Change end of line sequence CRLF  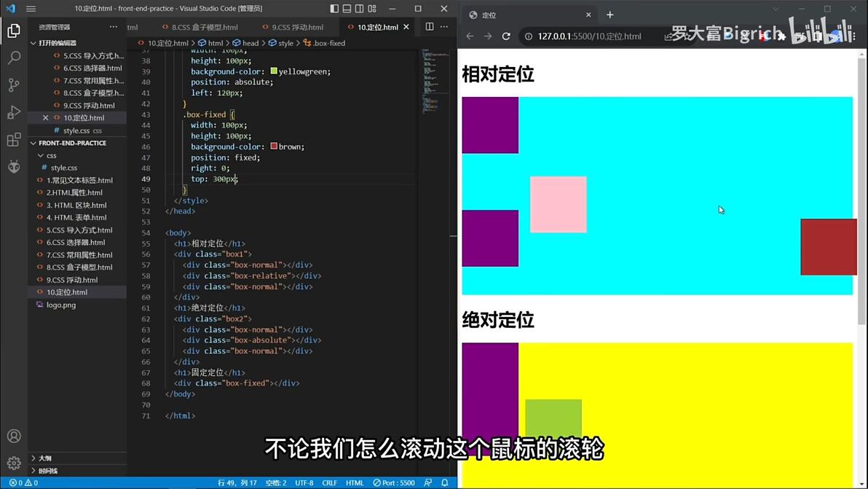[x=329, y=482]
